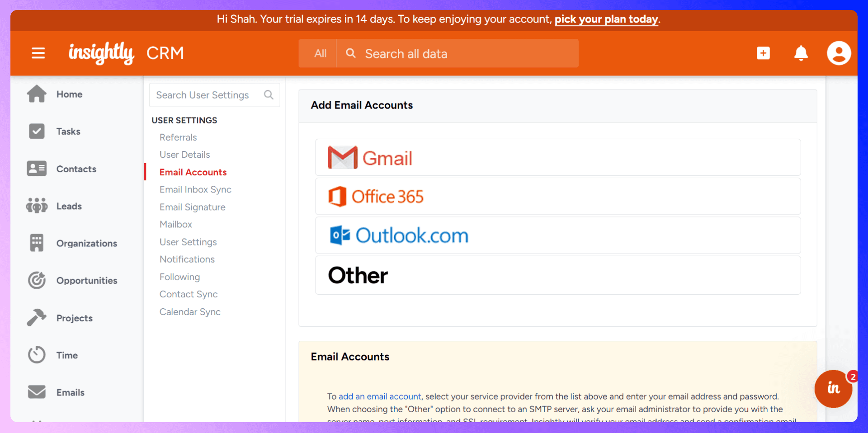
Task: Click the Add Email Accounts heading
Action: [x=362, y=105]
